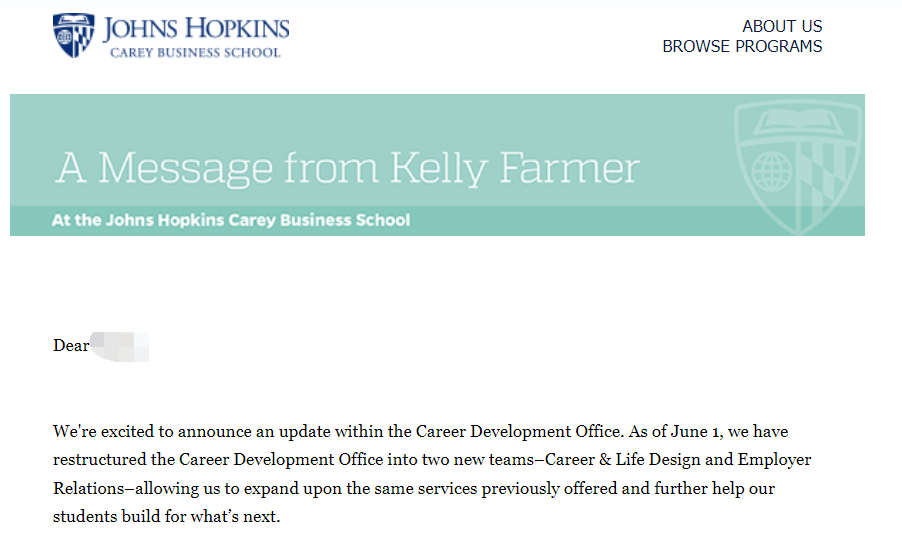The width and height of the screenshot is (902, 559).
Task: Click the Johns Hopkins shield logo icon
Action: coord(74,36)
